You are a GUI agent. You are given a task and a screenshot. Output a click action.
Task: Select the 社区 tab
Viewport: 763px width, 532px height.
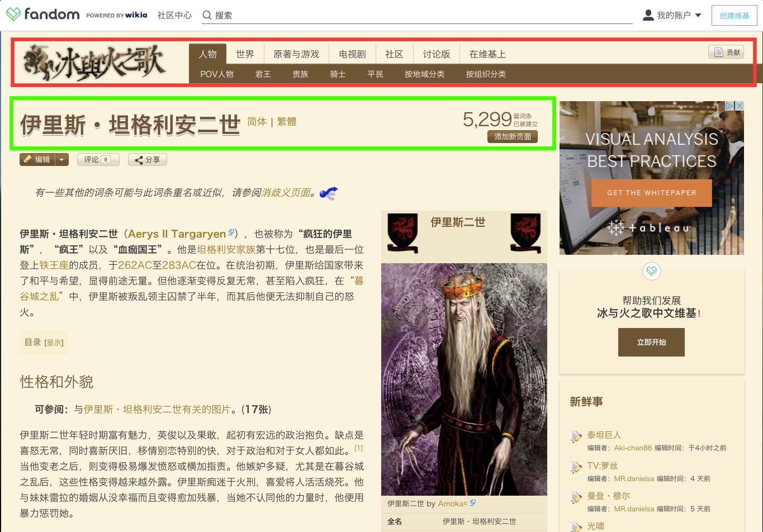[394, 54]
